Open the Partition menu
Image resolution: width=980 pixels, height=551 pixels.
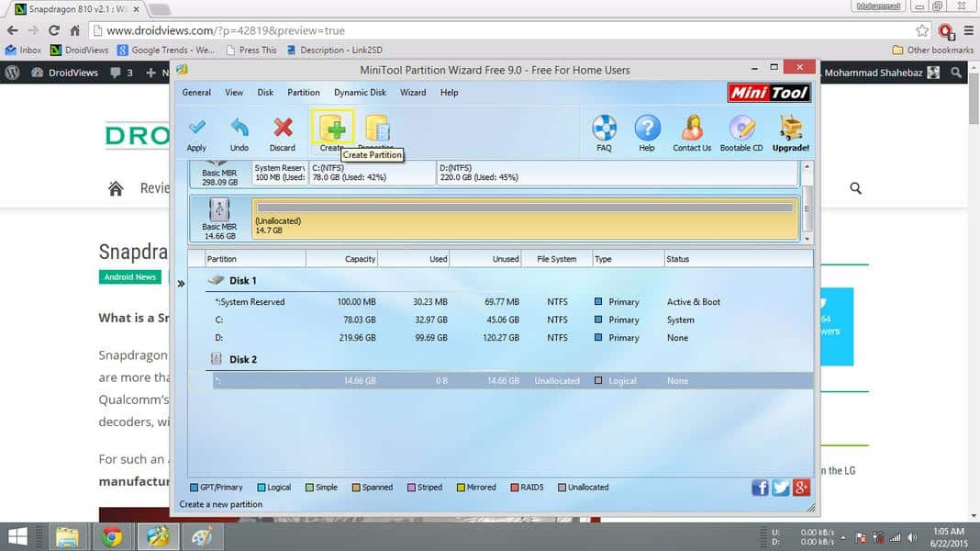303,93
